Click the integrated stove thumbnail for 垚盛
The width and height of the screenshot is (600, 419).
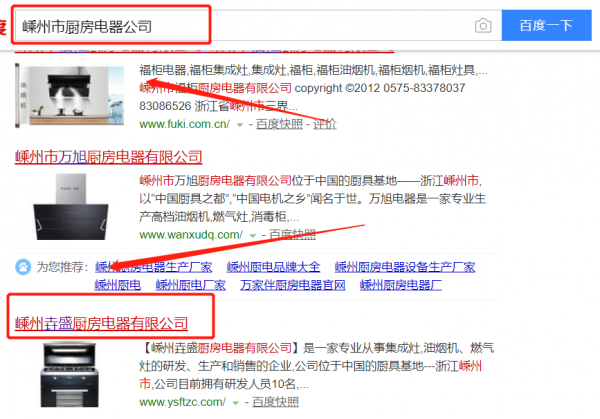tap(70, 375)
